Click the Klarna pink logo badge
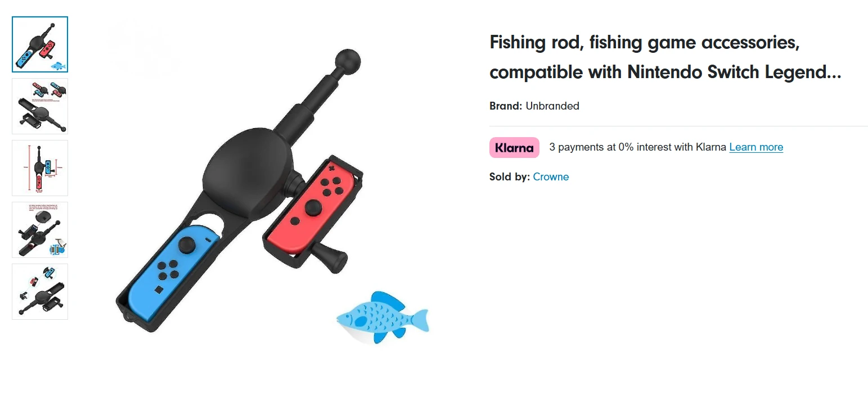This screenshot has width=868, height=399. click(514, 148)
